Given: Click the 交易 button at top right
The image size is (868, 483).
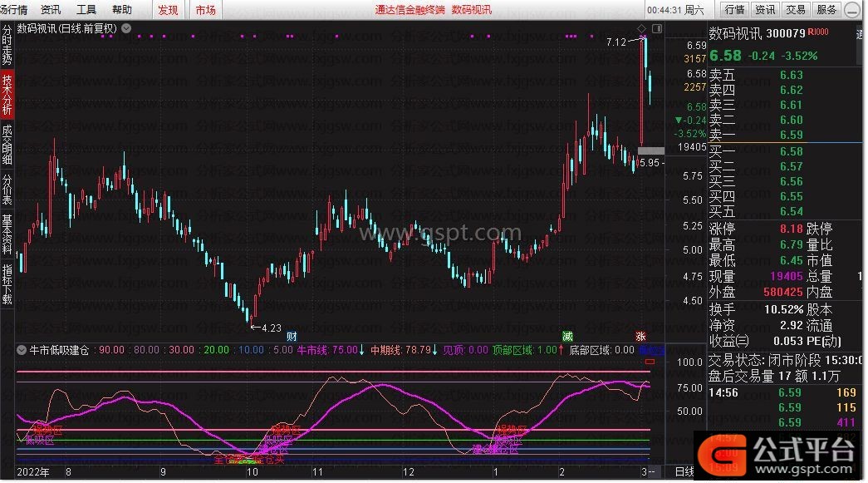Looking at the screenshot, I should [796, 9].
